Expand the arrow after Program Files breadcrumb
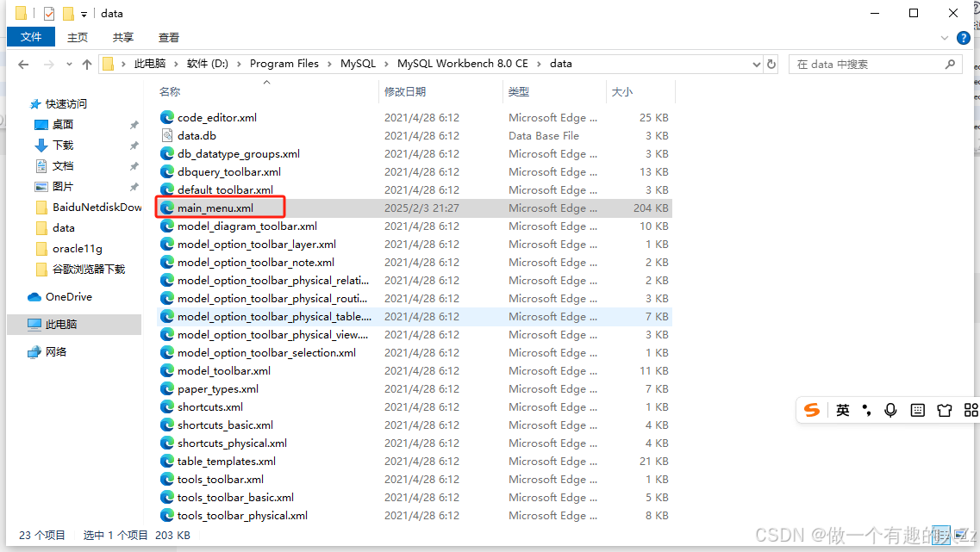The height and width of the screenshot is (552, 980). [x=329, y=64]
